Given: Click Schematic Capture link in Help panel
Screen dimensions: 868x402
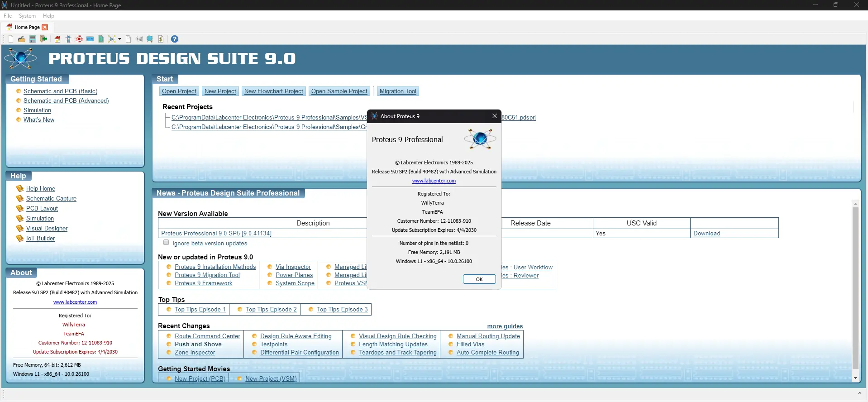Looking at the screenshot, I should [51, 199].
